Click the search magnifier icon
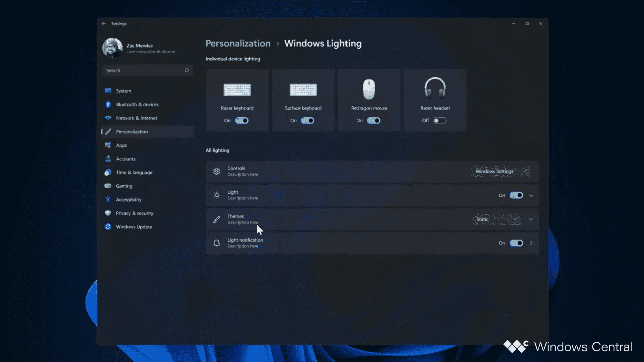This screenshot has height=362, width=644. coord(186,70)
